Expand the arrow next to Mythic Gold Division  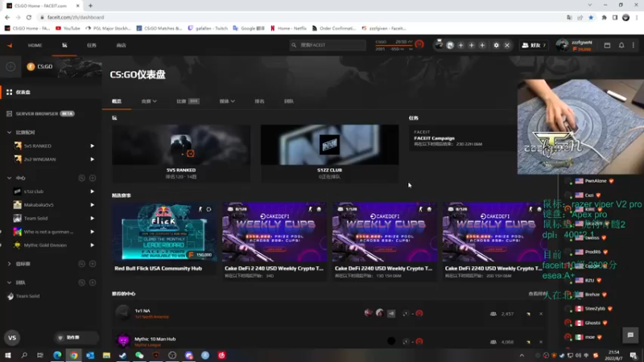92,245
